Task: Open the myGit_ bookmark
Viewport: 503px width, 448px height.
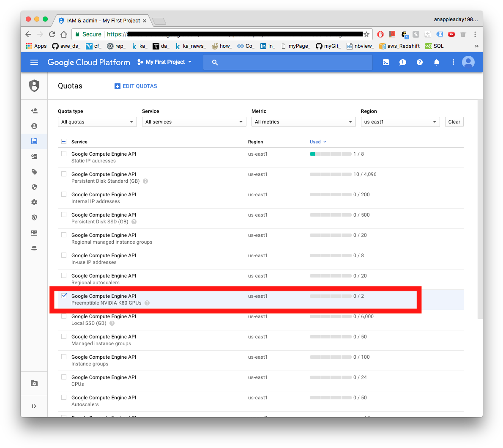Action: tap(328, 46)
